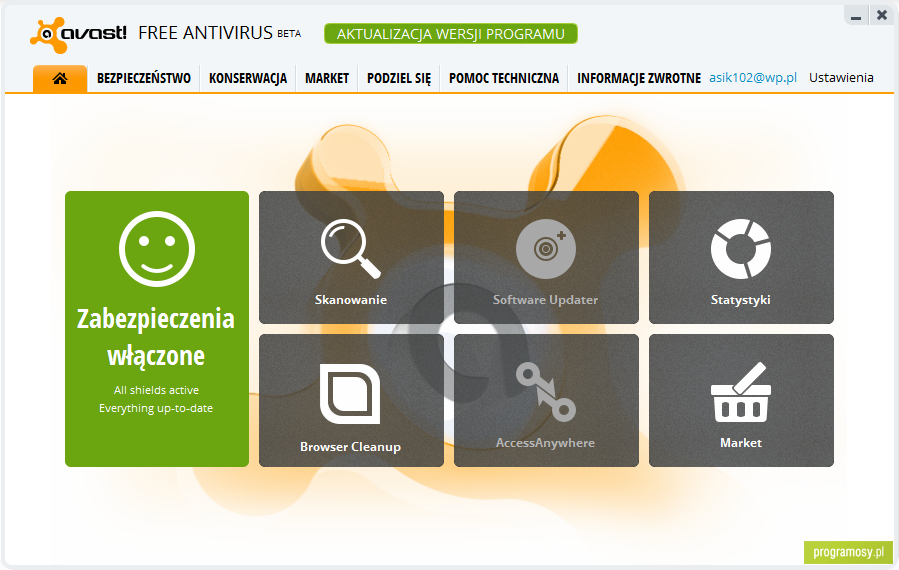Open the Skanowanie magnifier tile

pyautogui.click(x=351, y=257)
